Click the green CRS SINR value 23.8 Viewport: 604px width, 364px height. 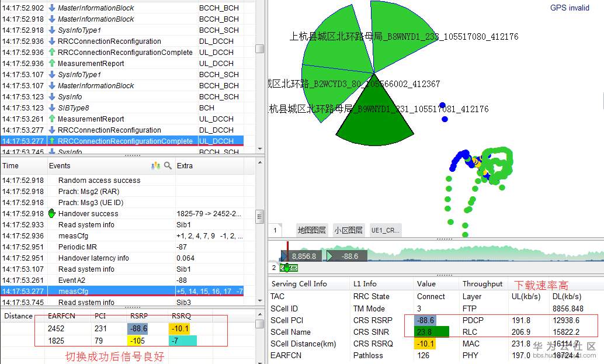tap(432, 332)
